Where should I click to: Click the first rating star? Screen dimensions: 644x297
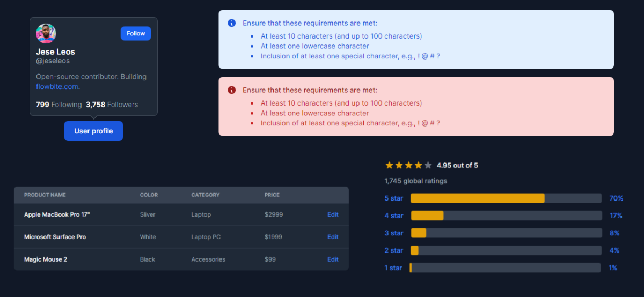tap(390, 165)
